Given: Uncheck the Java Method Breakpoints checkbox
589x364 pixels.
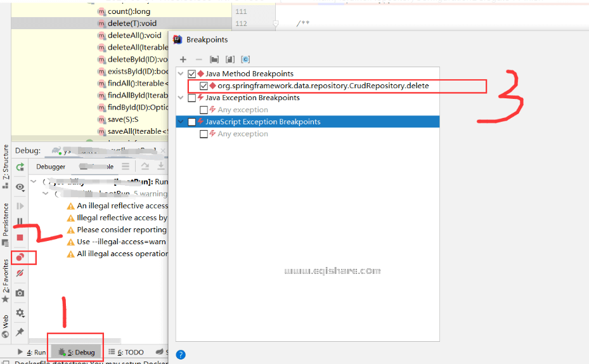Looking at the screenshot, I should pyautogui.click(x=192, y=74).
